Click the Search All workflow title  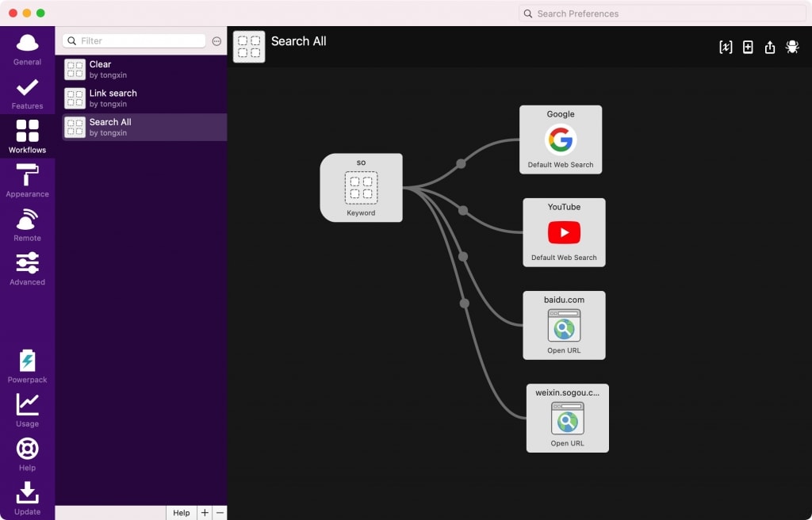299,41
